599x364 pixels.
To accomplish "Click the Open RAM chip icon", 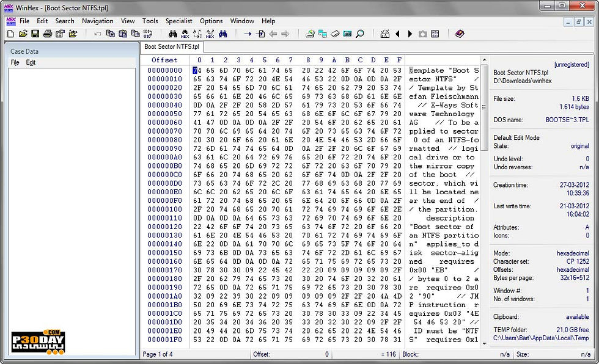I will coord(335,34).
